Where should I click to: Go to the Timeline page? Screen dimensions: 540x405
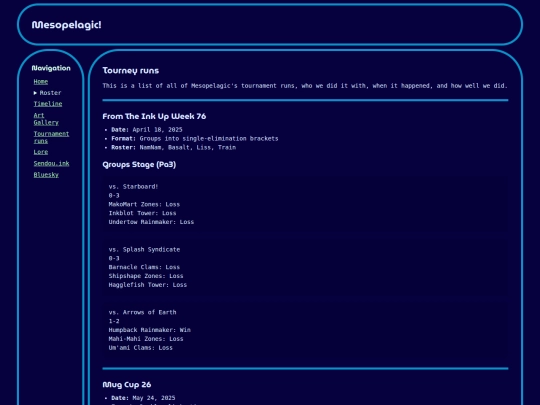pyautogui.click(x=48, y=104)
